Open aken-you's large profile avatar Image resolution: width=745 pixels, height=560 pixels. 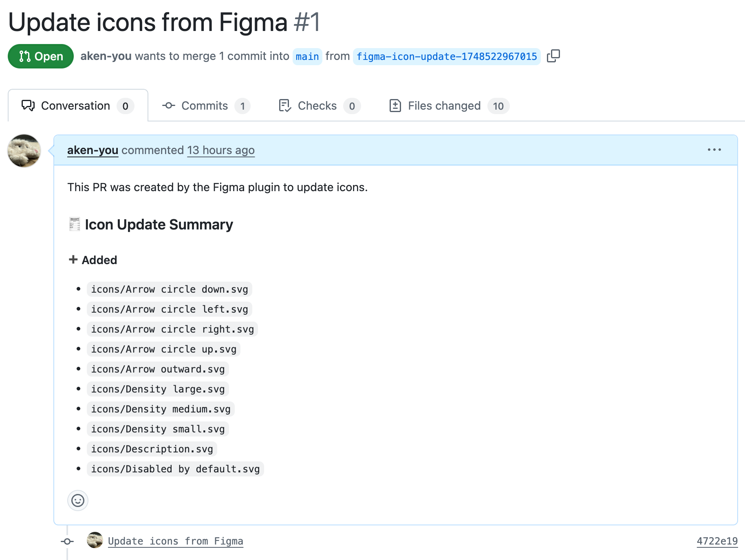point(24,151)
